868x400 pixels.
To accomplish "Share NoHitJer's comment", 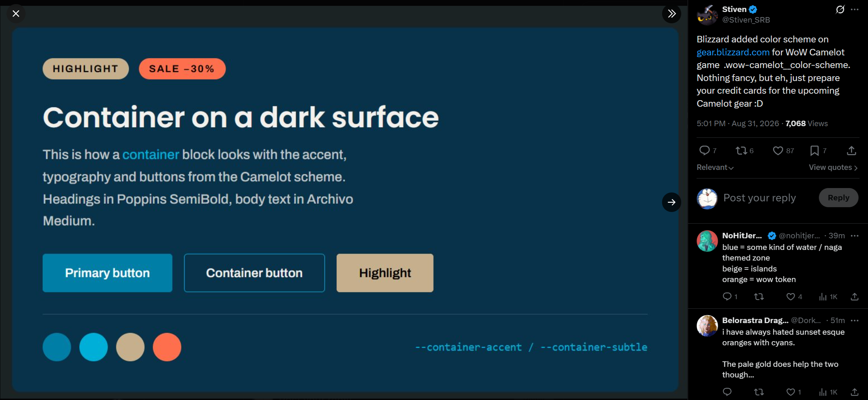I will click(x=854, y=296).
